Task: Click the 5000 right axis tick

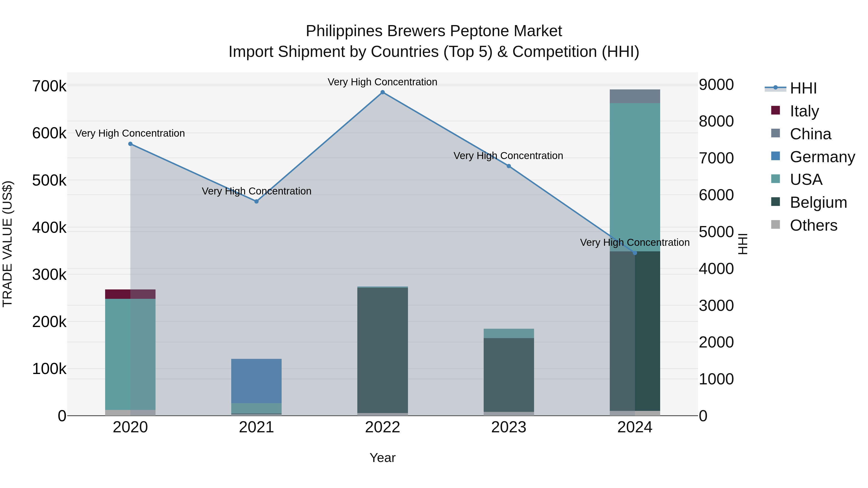Action: point(716,232)
